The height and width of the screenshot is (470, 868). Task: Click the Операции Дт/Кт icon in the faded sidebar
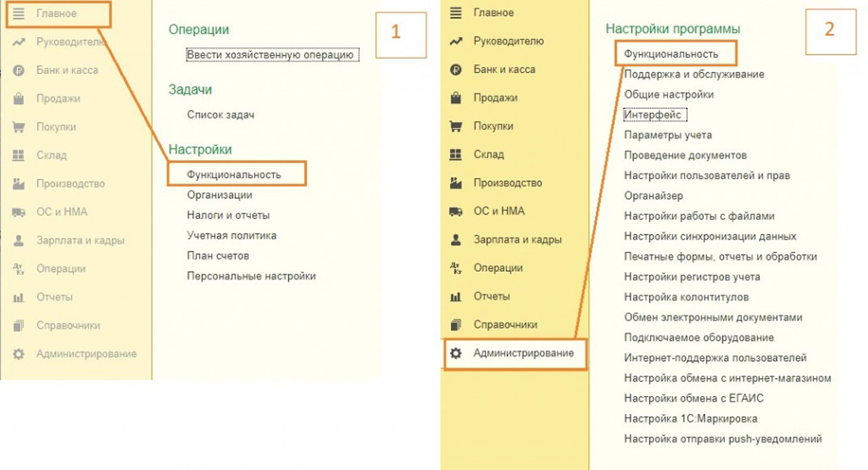[19, 269]
